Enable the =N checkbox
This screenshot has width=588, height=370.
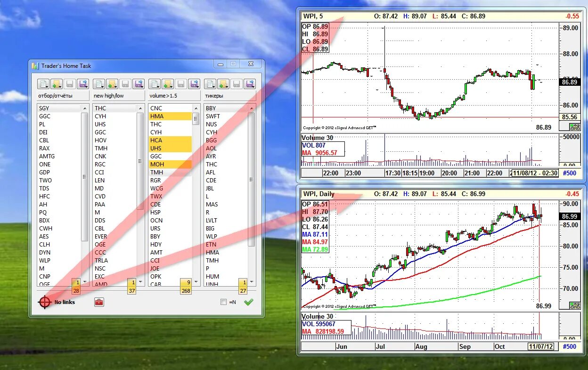pos(224,302)
